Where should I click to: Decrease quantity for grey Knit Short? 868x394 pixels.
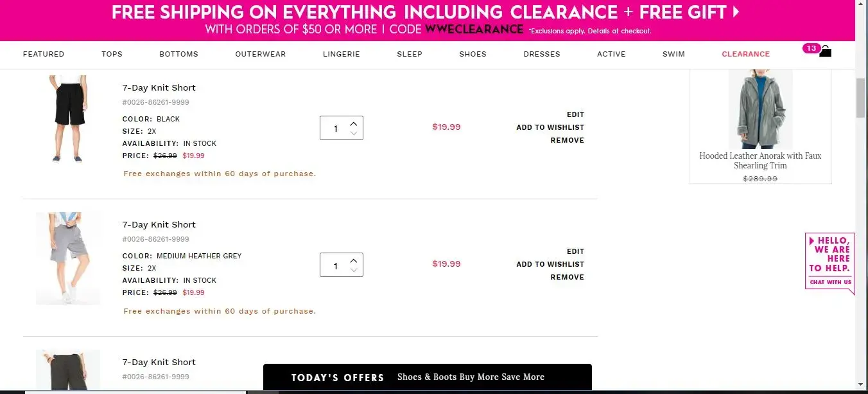point(354,271)
